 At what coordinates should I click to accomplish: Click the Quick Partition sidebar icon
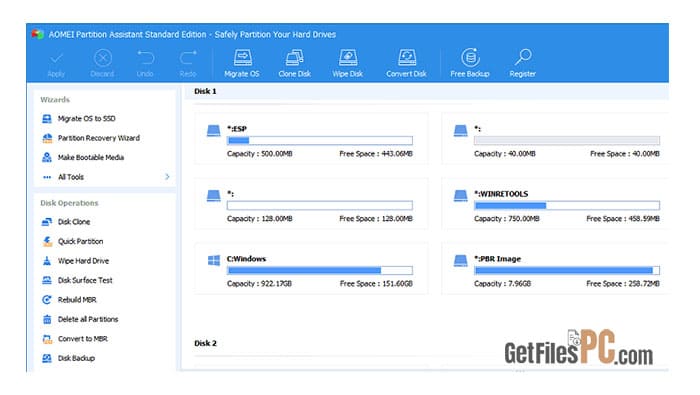[x=47, y=241]
